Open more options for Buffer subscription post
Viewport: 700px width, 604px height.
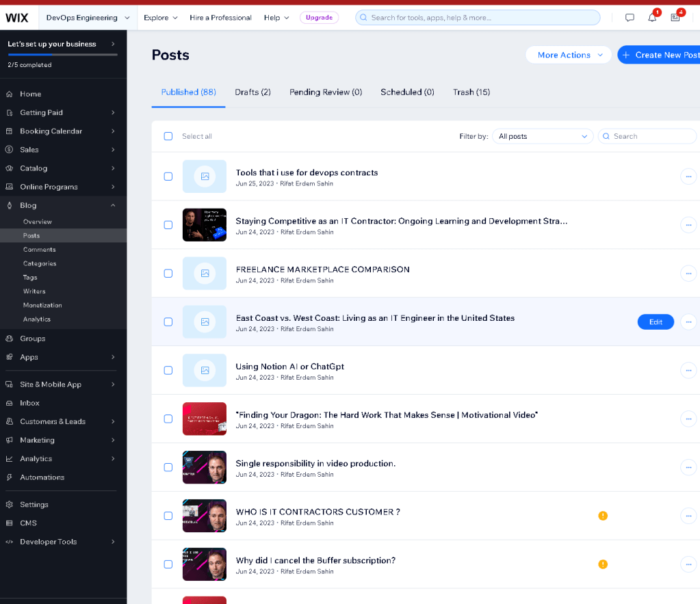(688, 564)
